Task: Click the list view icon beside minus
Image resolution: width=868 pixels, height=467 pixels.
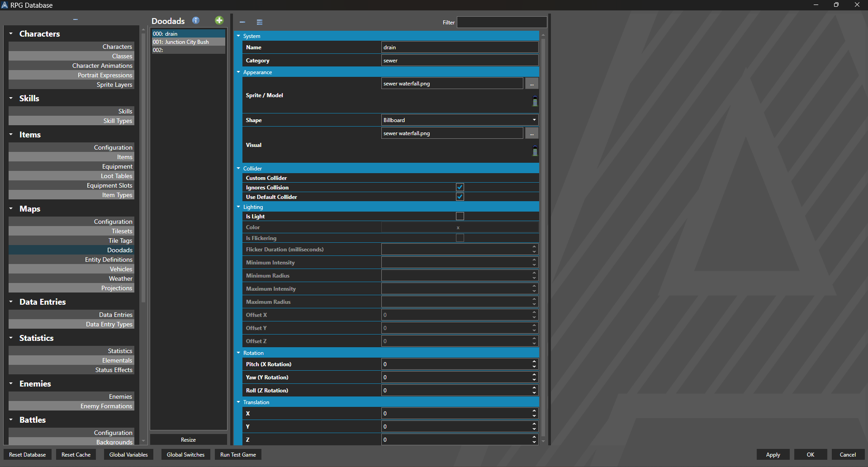Action: click(x=260, y=22)
